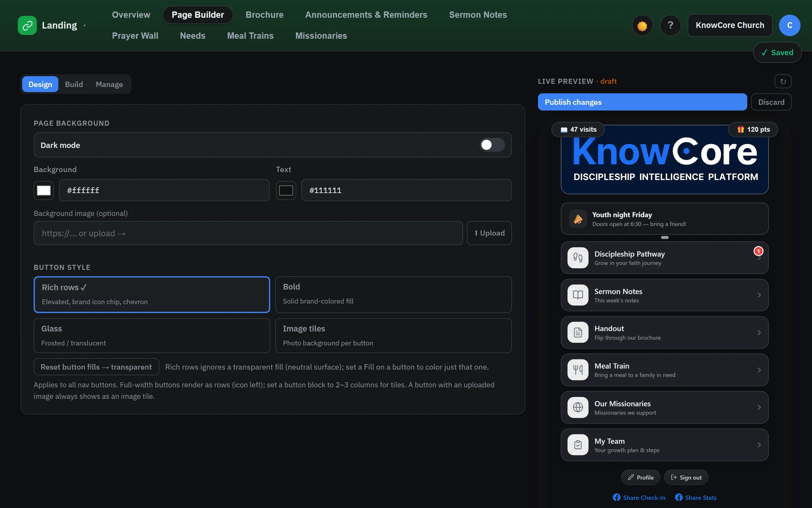Click the chevron on the Handout row
Screen dimensions: 812x508
click(x=759, y=332)
